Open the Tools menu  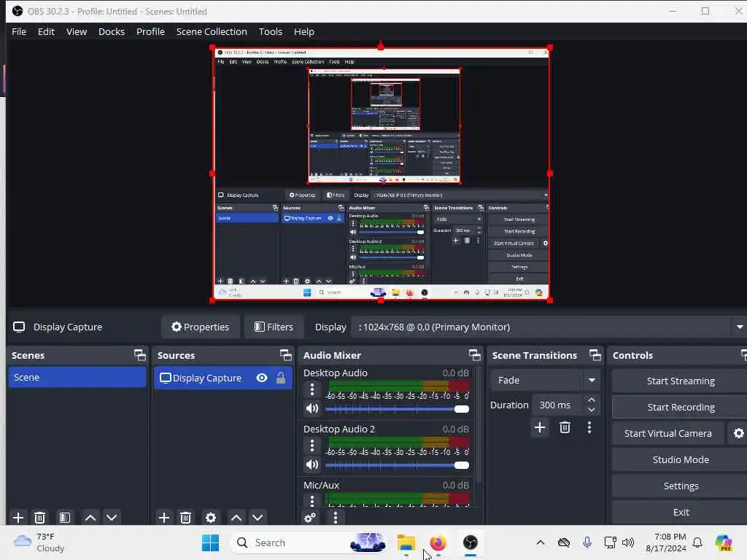coord(270,31)
